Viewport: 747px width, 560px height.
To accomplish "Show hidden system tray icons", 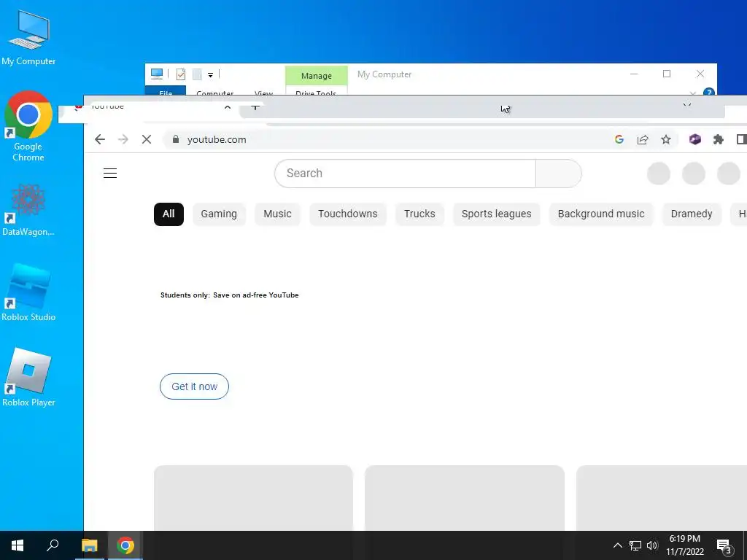I will pos(617,545).
